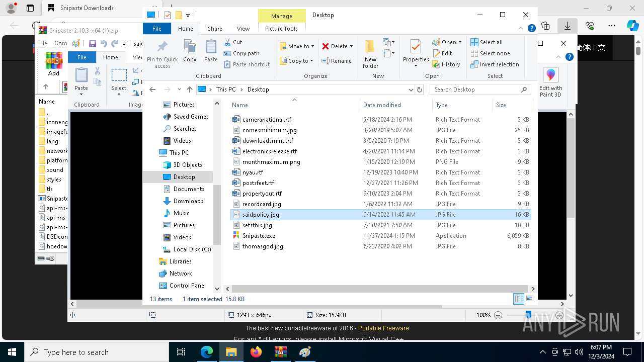Click Cut in Clipboard group
The height and width of the screenshot is (362, 644).
pyautogui.click(x=233, y=42)
